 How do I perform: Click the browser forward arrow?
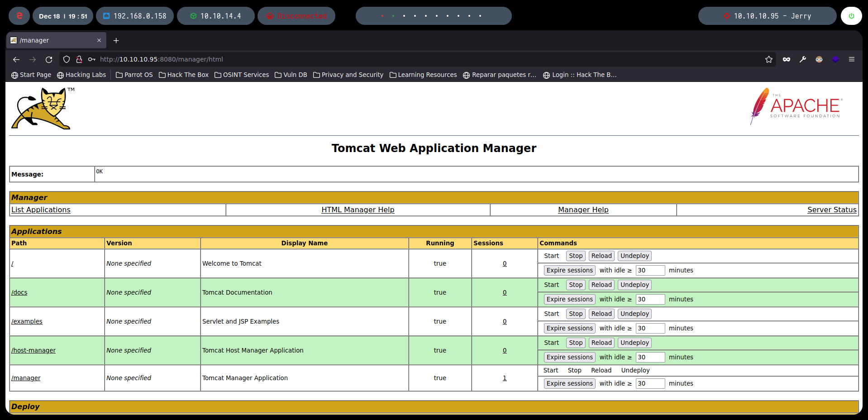[x=33, y=59]
